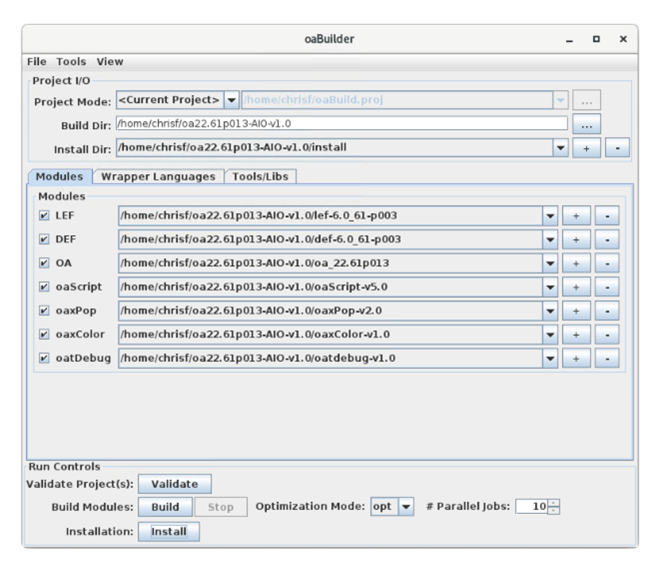663x563 pixels.
Task: Uncheck the OA module checkbox
Action: [x=44, y=263]
